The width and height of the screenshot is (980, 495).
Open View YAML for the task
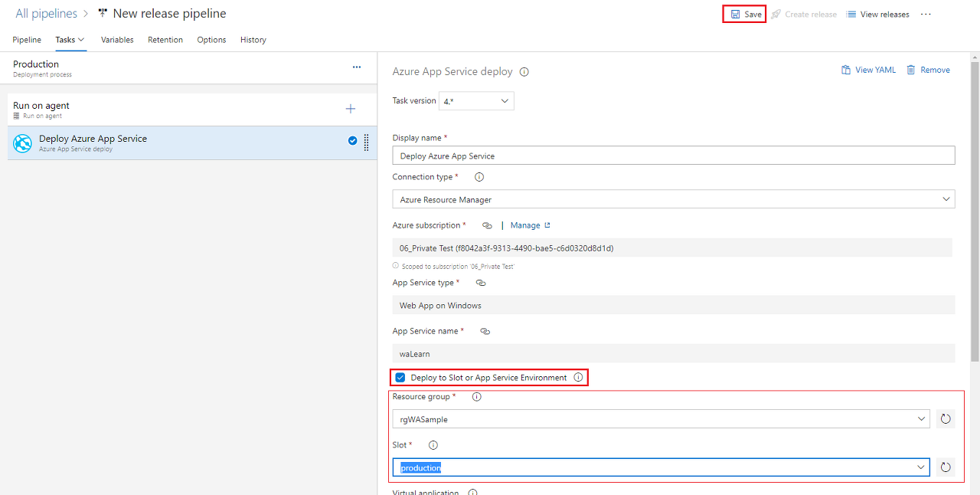click(x=868, y=70)
